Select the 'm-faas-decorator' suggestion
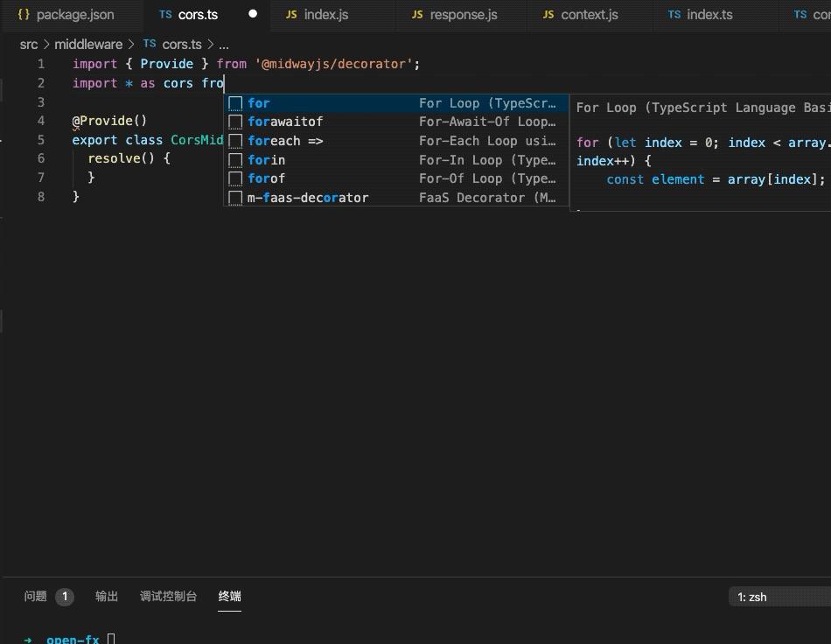 point(396,198)
